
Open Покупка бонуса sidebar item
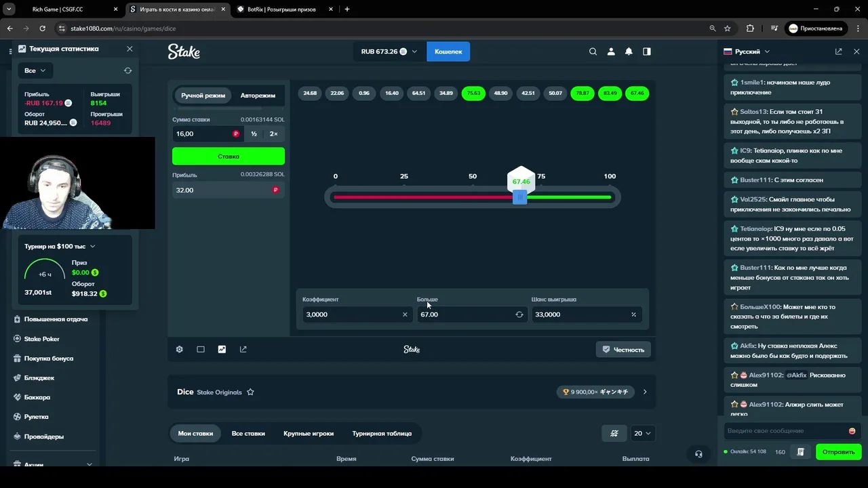[x=49, y=359]
